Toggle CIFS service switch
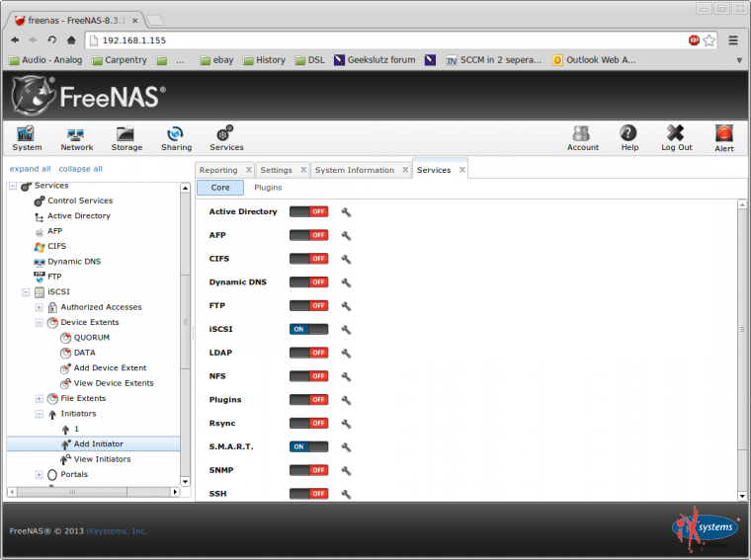The width and height of the screenshot is (751, 560). click(309, 259)
